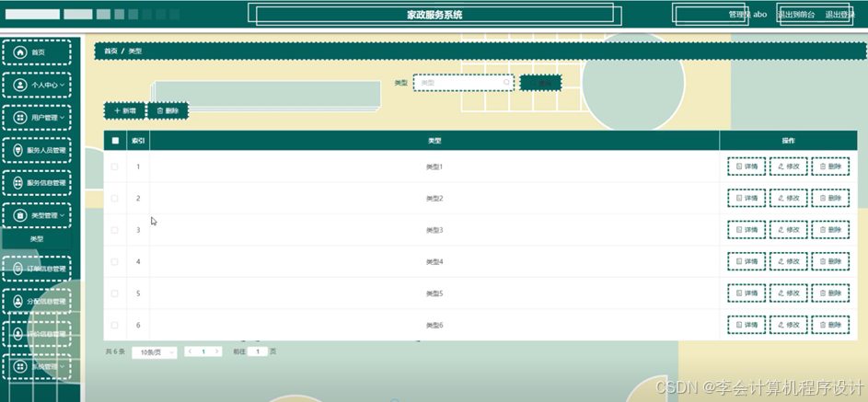Click the 订单信息管理 sidebar icon
The width and height of the screenshot is (868, 402).
18,270
